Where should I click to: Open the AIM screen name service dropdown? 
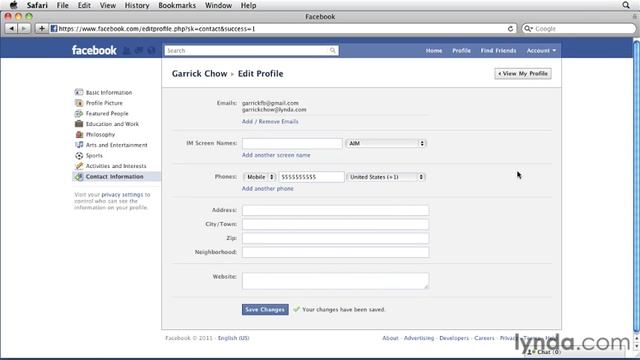(386, 143)
